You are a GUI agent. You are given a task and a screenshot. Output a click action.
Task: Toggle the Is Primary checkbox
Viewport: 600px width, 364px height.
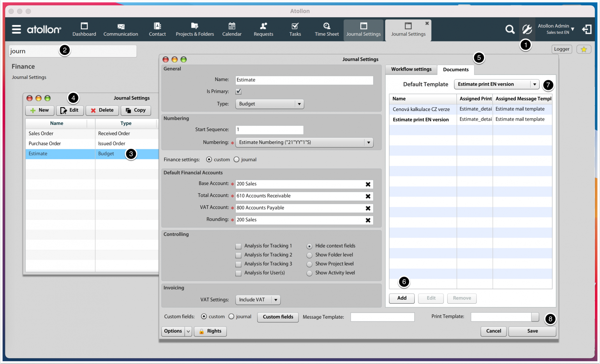point(239,92)
